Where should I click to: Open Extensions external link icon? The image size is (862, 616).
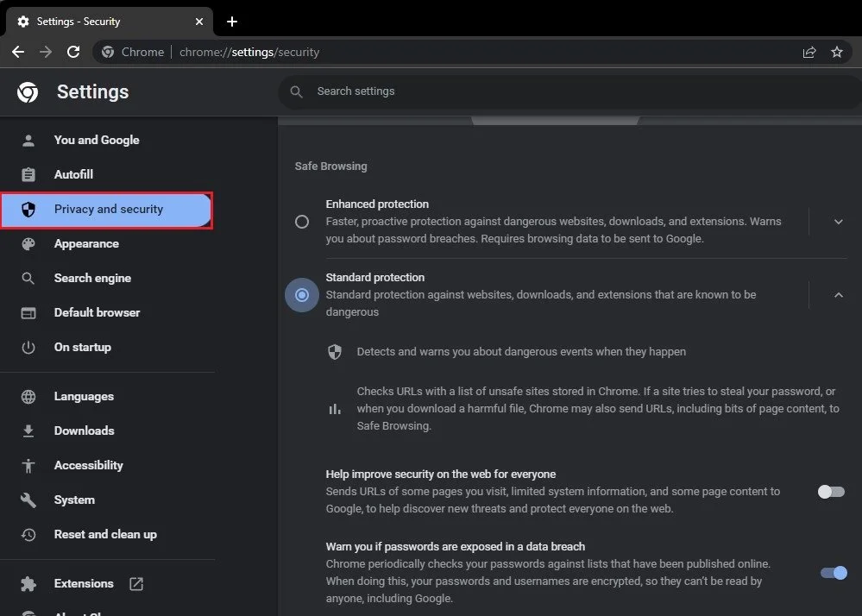click(x=136, y=583)
